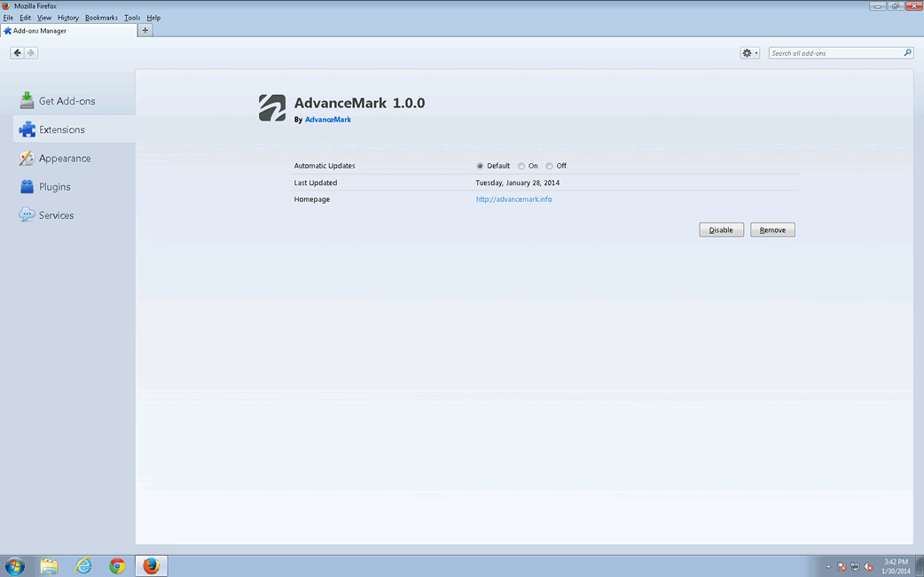Click the back arrow navigation button
Screen dimensions: 924x577
(x=17, y=53)
